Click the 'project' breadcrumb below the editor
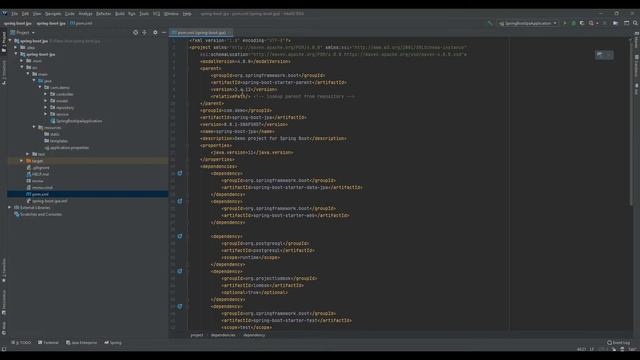Image resolution: width=640 pixels, height=360 pixels. [x=197, y=335]
